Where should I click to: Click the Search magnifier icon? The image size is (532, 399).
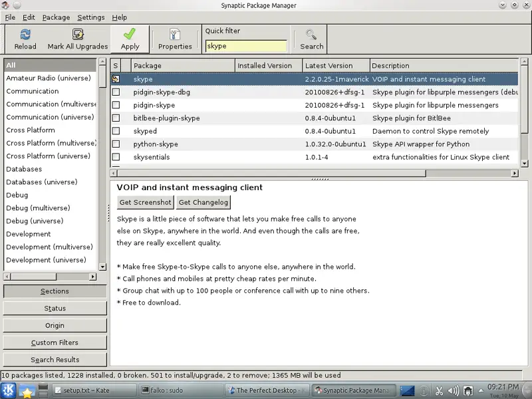[311, 35]
